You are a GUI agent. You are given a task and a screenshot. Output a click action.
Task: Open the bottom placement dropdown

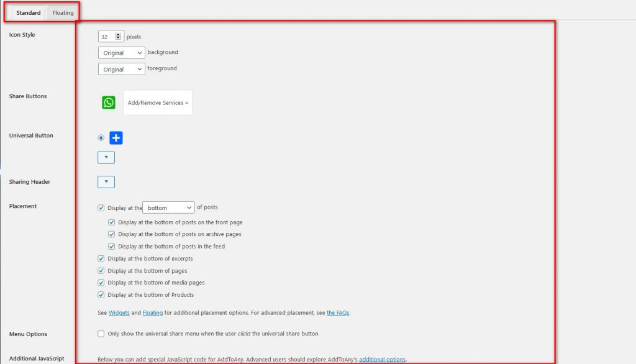(168, 207)
